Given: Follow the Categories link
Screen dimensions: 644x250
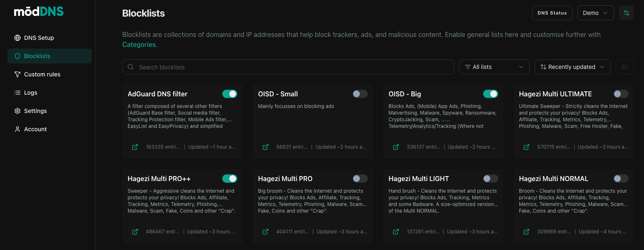Looking at the screenshot, I should [x=139, y=44].
